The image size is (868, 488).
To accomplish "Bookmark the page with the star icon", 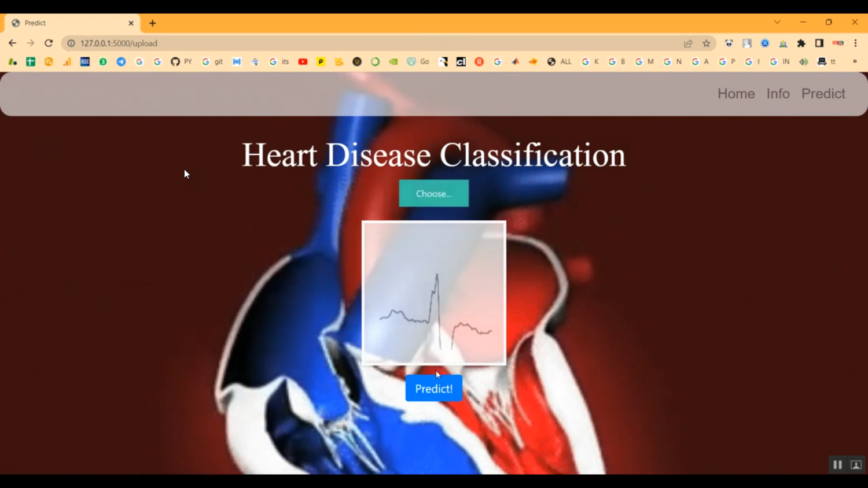I will pos(706,43).
